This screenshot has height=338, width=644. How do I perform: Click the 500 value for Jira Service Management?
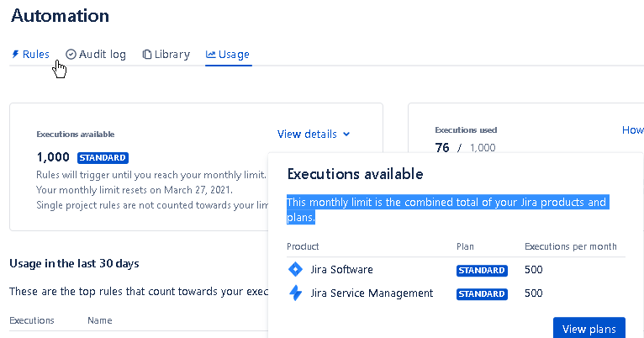[x=534, y=293]
